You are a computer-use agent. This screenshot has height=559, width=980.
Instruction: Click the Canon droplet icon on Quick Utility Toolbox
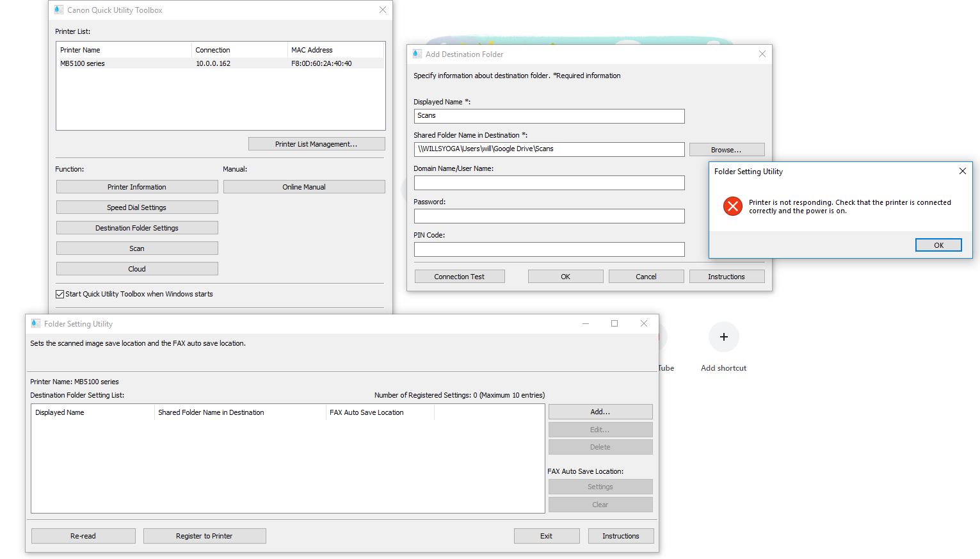coord(58,10)
